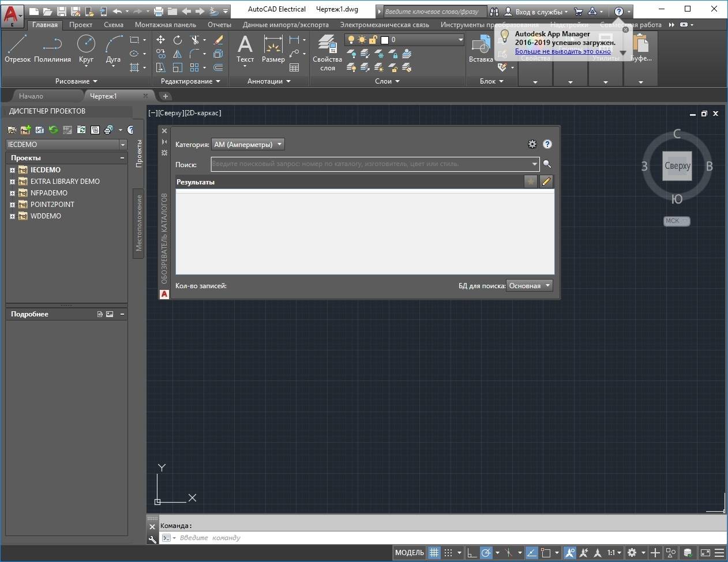Toggle object snap tracking in status bar

tap(531, 552)
